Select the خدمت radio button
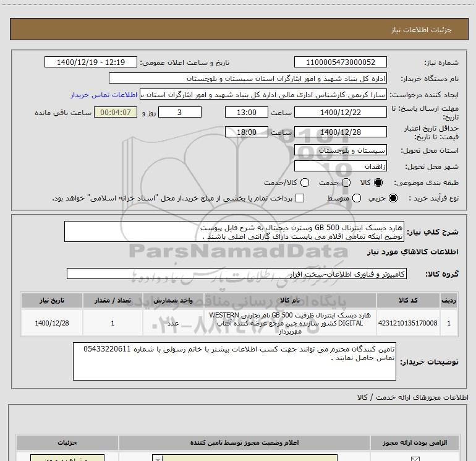This screenshot has width=476, height=461. coord(346,183)
